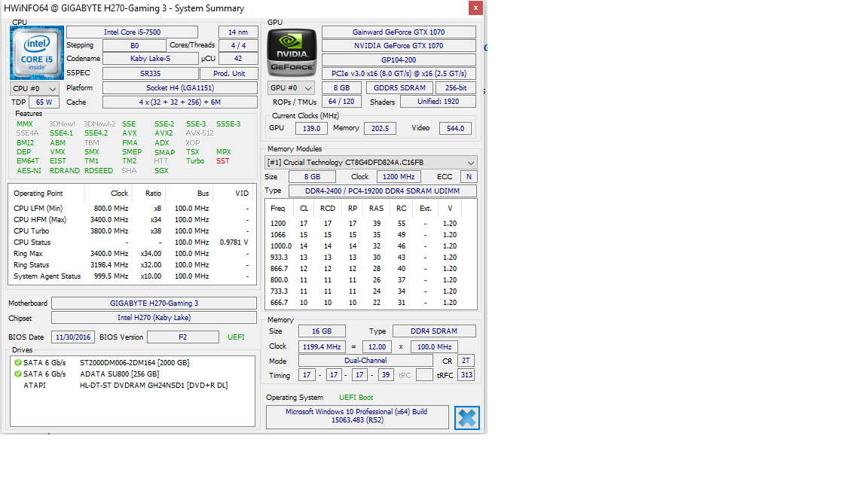Click the Dual-Channel mode field
The width and height of the screenshot is (868, 488).
click(365, 360)
